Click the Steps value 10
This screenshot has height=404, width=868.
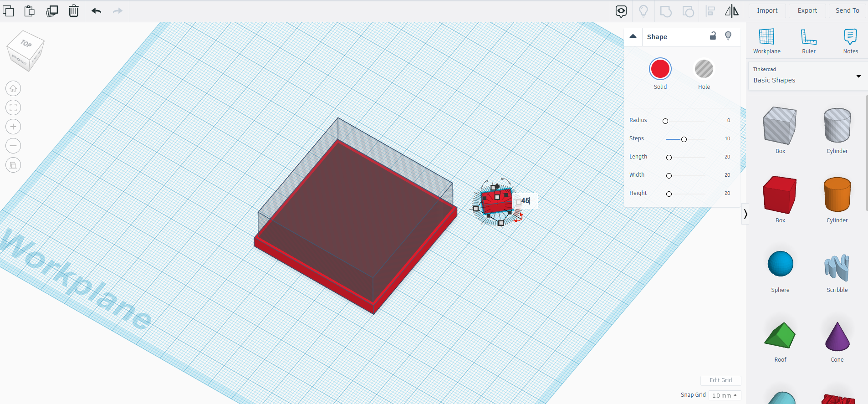point(727,138)
